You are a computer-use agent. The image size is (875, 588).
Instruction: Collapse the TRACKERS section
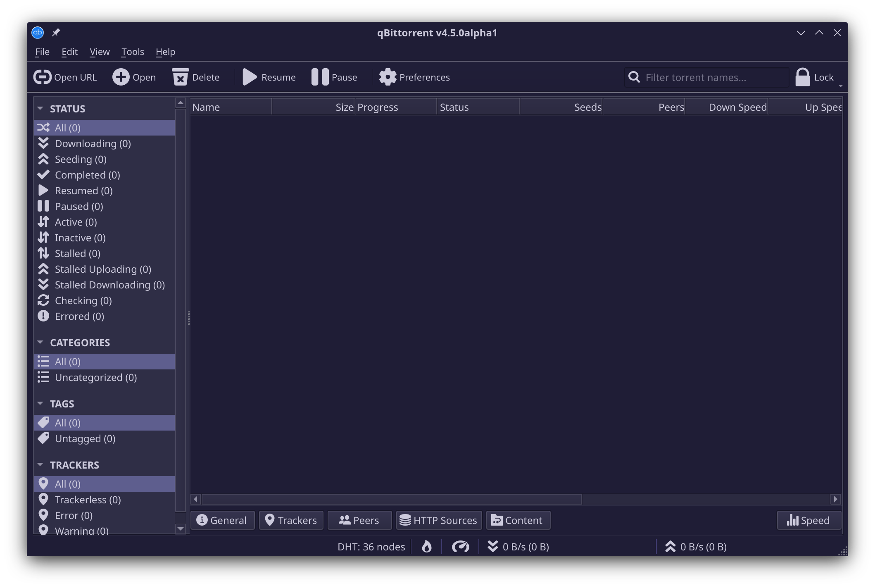[x=40, y=464]
